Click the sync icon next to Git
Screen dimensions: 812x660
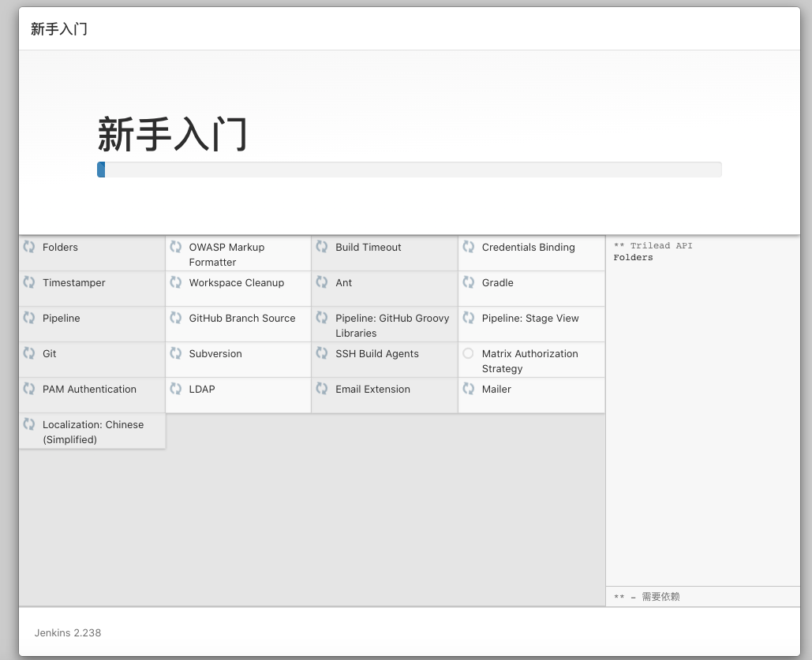[x=29, y=353]
